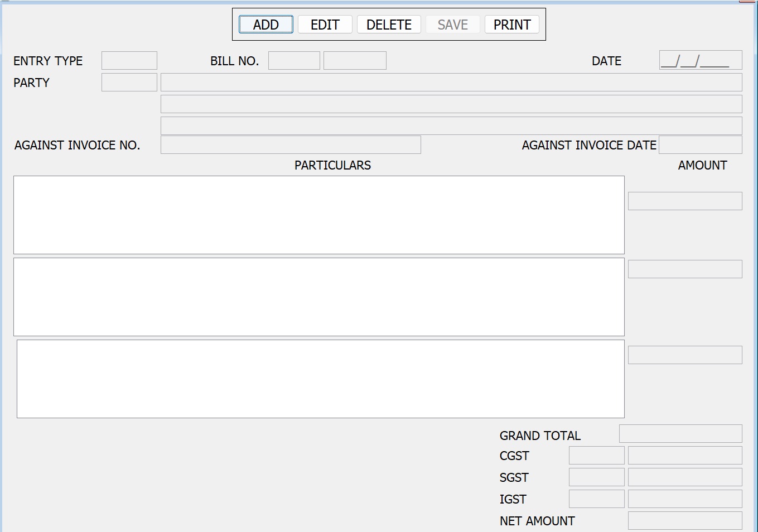Select the CGST percentage field
Viewport: 758px width, 532px height.
pyautogui.click(x=596, y=456)
